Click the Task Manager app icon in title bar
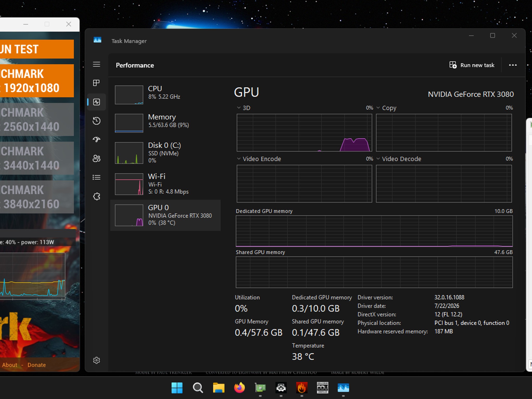 [x=97, y=40]
